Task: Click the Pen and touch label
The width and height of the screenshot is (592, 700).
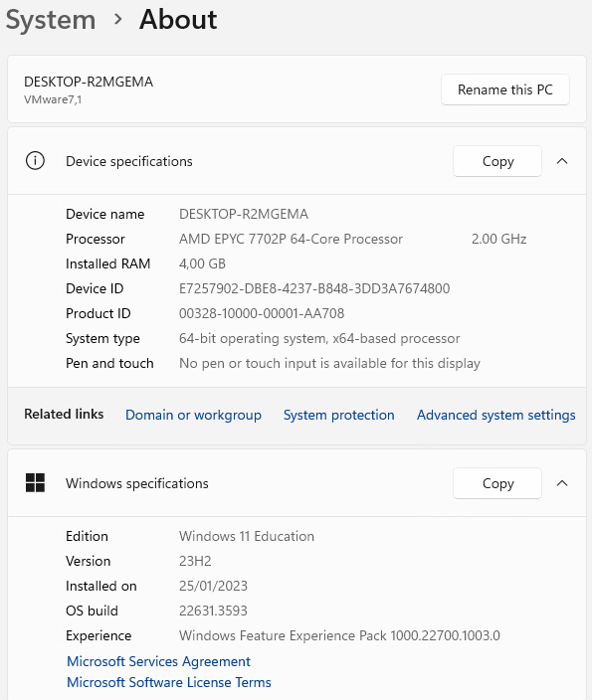Action: (x=109, y=363)
